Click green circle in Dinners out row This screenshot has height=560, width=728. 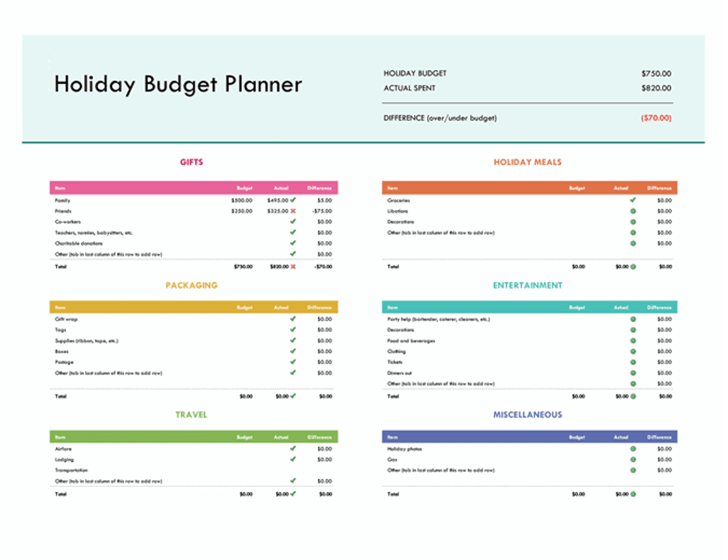(633, 373)
